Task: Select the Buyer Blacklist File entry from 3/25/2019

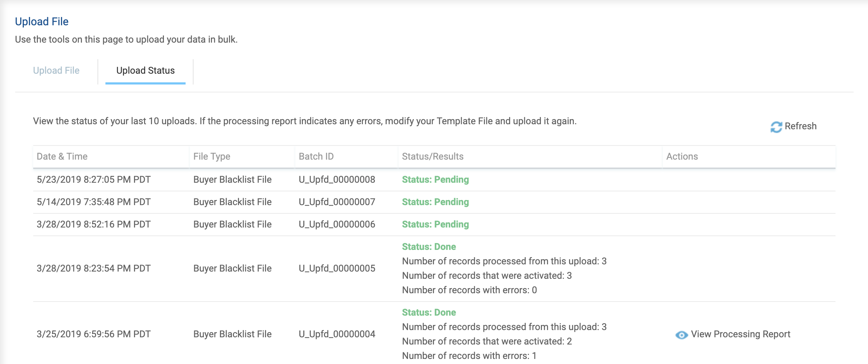Action: 232,334
